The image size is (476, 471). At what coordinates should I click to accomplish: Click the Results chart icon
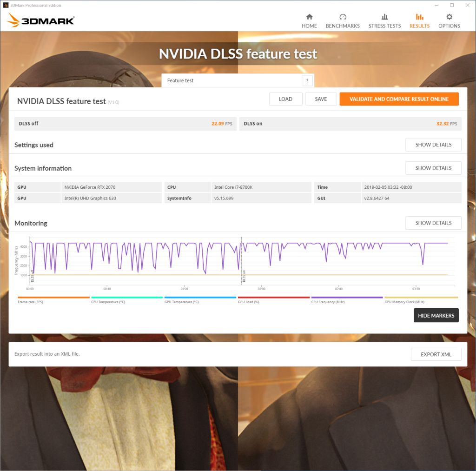[x=420, y=17]
